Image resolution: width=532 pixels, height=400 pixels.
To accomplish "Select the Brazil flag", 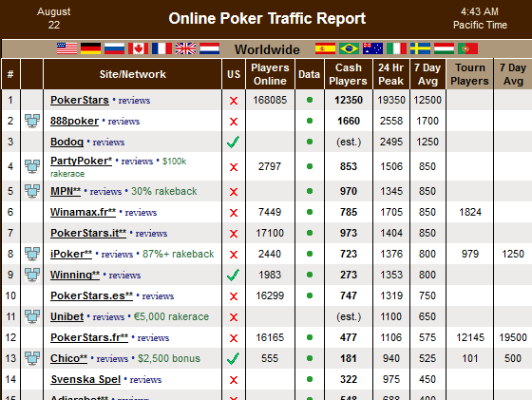I will (x=350, y=48).
